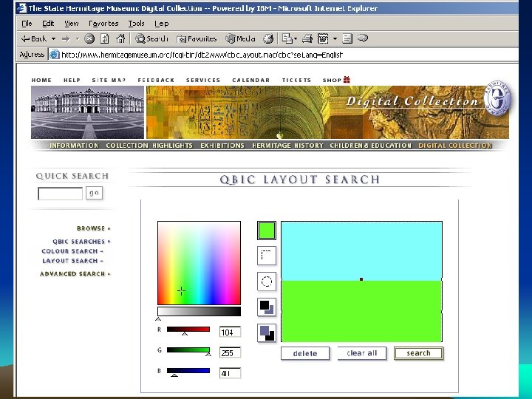Open the Tools menu
This screenshot has height=399, width=532.
coord(136,24)
